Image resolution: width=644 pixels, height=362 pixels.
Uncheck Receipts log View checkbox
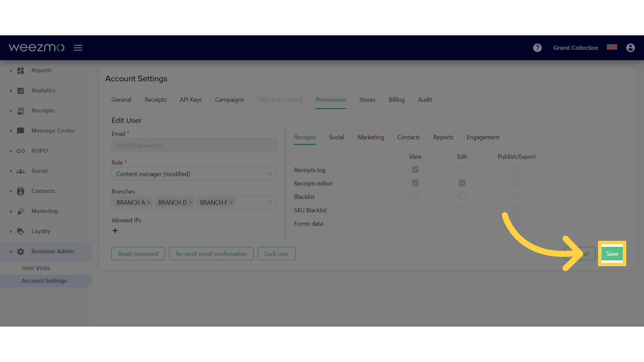click(x=415, y=170)
